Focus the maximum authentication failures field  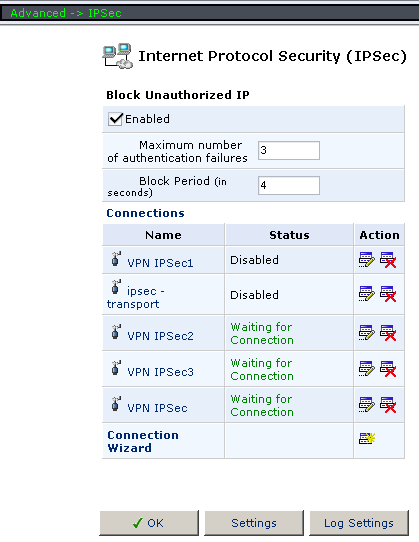(289, 150)
